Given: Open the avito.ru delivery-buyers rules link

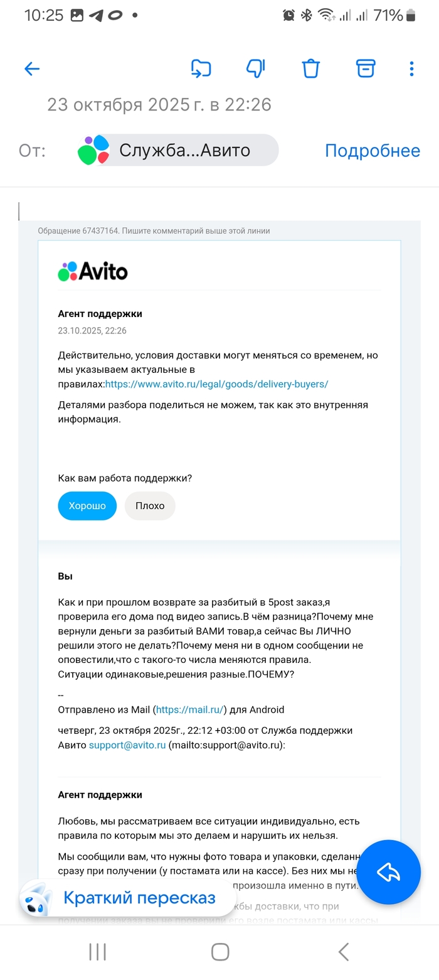Looking at the screenshot, I should point(216,384).
